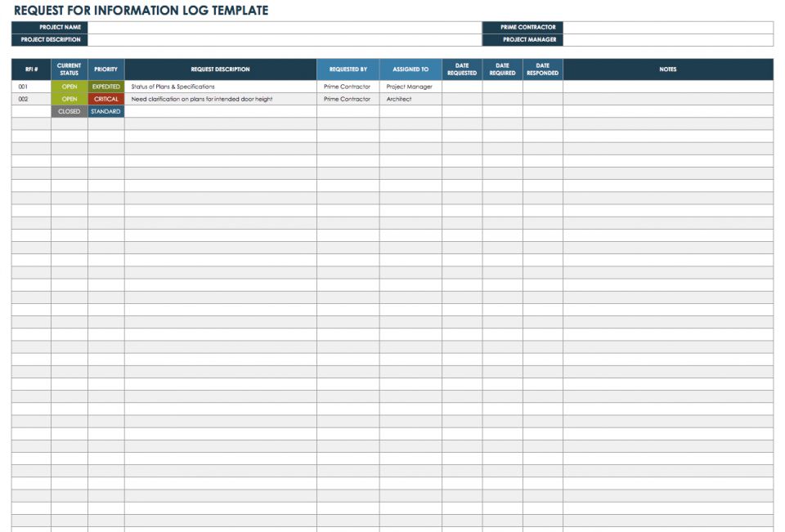
Task: Open the CLOSED status cell
Action: click(69, 112)
